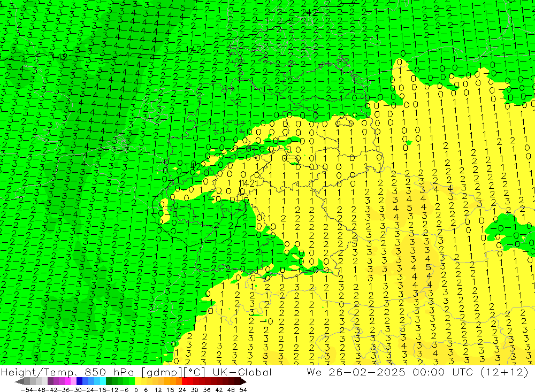
Task: Click the grey left arrow end of the color bar
Action: (x=19, y=381)
